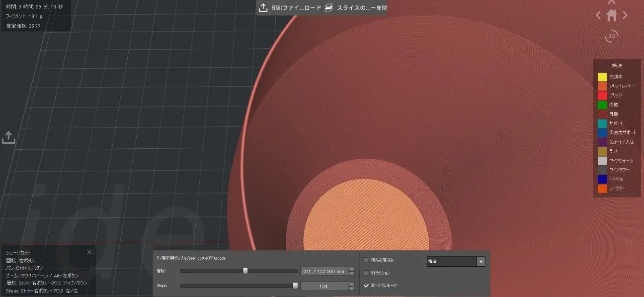Click the Steps slider handle
Screen dimensions: 644x297
[296, 286]
